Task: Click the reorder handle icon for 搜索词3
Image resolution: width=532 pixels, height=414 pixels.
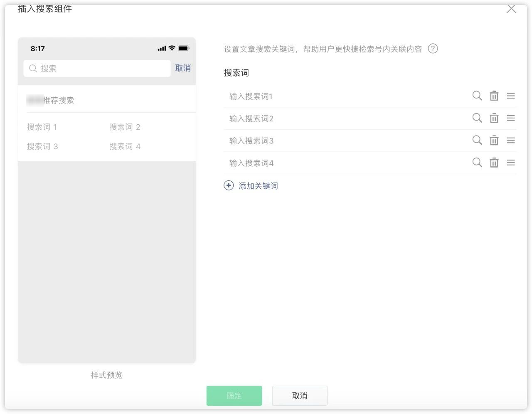Action: click(x=510, y=140)
